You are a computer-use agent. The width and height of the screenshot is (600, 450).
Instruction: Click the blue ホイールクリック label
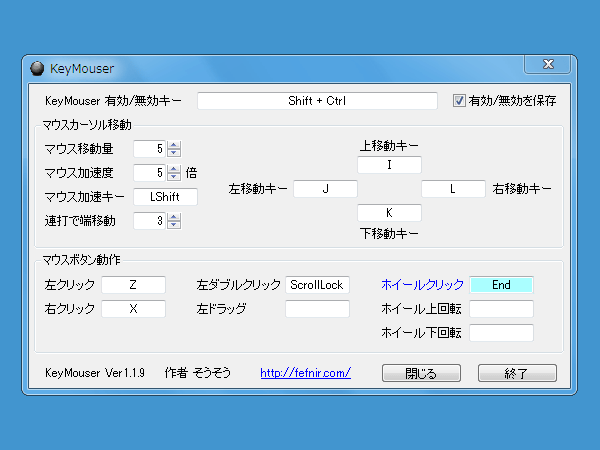pos(422,285)
